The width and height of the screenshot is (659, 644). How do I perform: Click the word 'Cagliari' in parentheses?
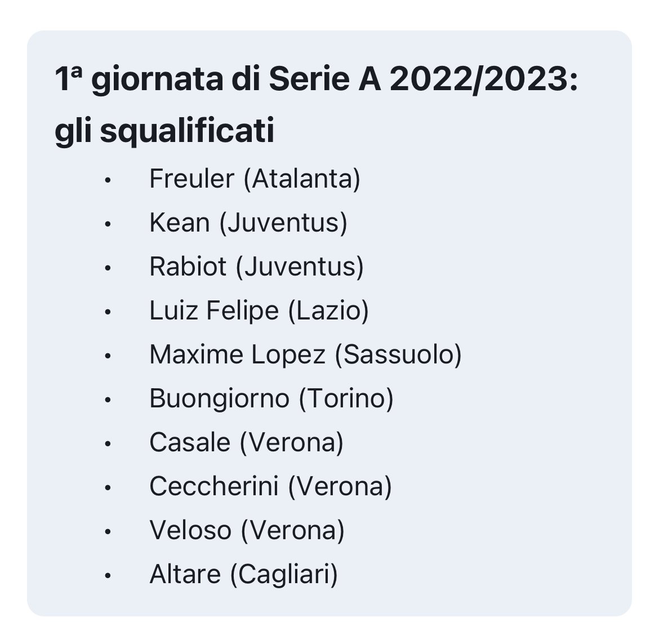[284, 575]
